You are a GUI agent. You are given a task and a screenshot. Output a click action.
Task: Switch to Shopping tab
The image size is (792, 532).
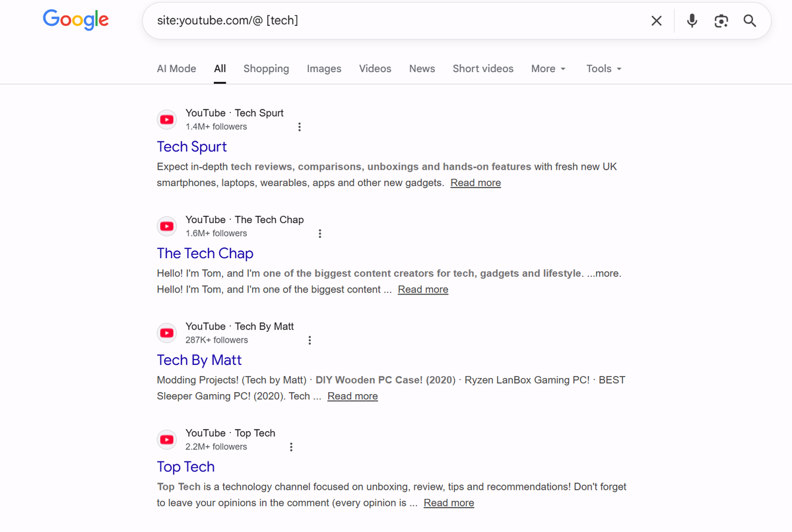(x=266, y=69)
